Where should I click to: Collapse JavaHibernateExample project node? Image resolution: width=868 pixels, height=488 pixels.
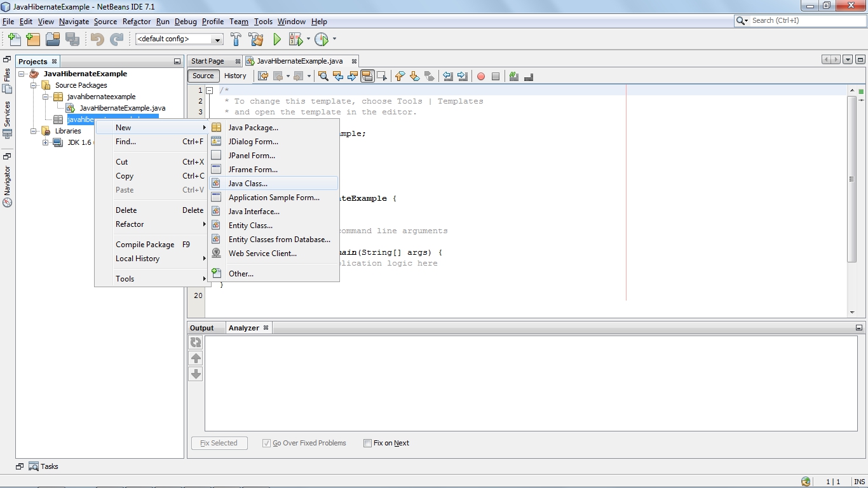[22, 74]
